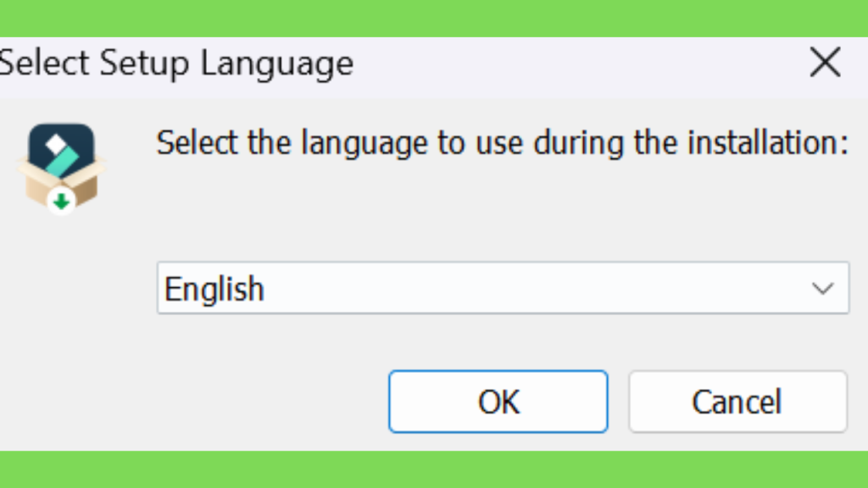
Task: Click the white diamond in Filmora logo
Action: click(x=56, y=146)
